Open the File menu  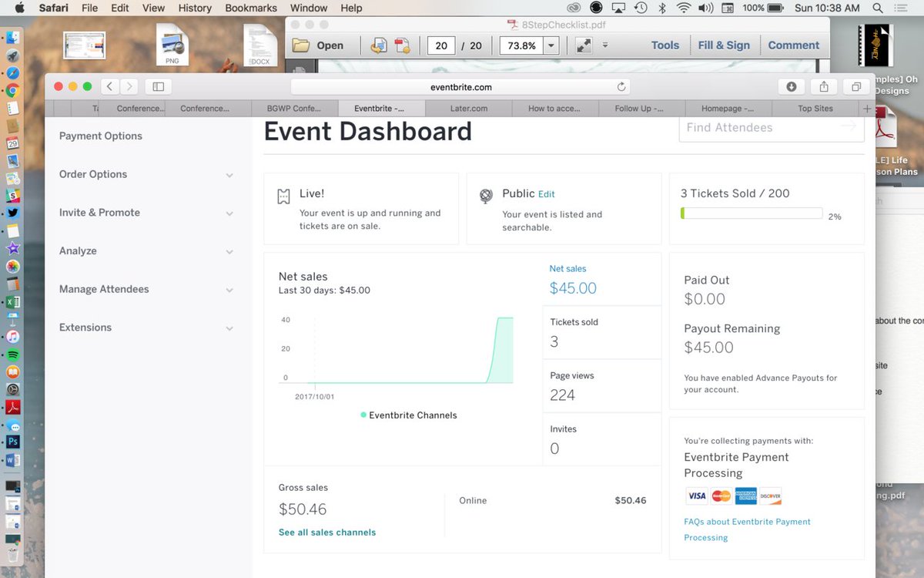coord(89,8)
